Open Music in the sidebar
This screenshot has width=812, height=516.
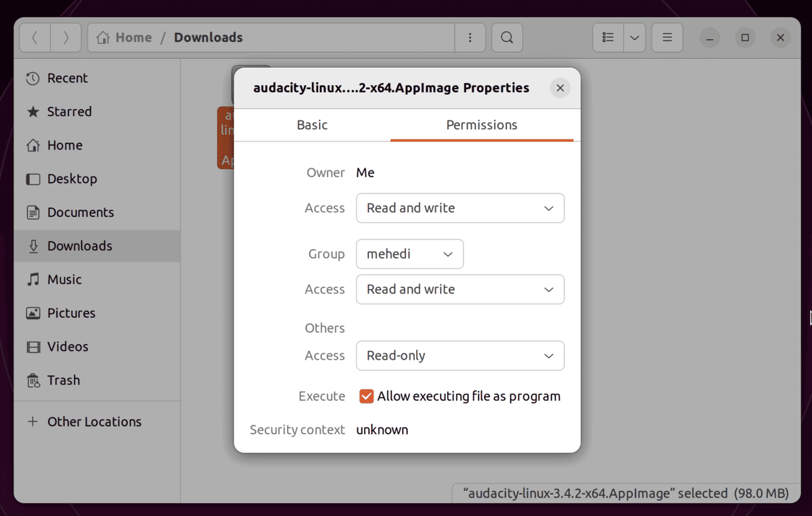click(97, 279)
